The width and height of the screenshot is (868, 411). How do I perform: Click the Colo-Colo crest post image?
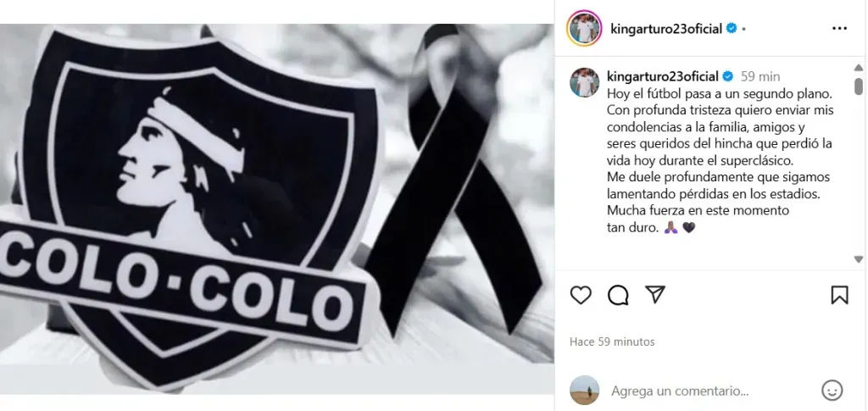click(277, 208)
